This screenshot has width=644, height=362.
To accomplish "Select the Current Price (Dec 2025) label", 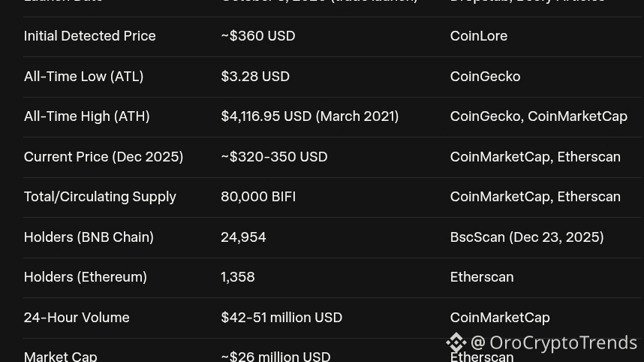I will (x=104, y=157).
